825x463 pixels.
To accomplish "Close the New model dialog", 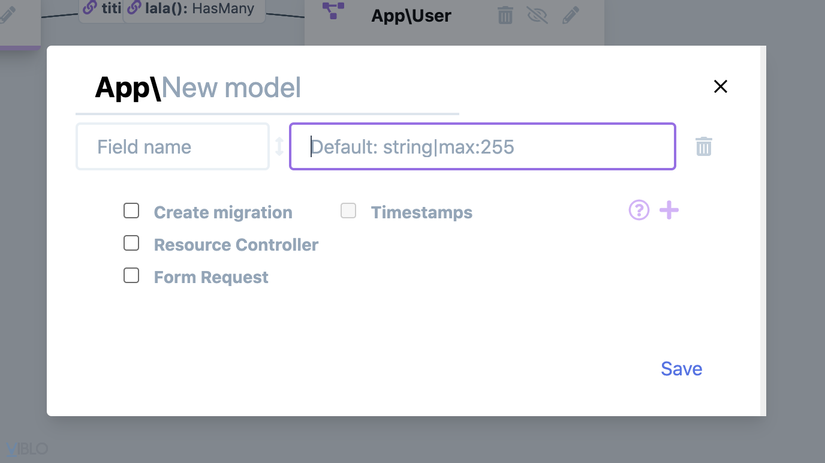I will point(720,87).
